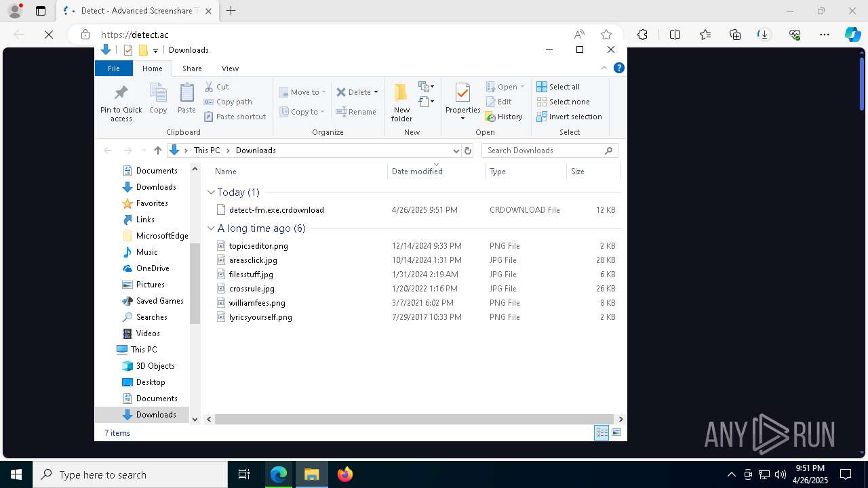Click Select all
This screenshot has width=868, height=488.
point(558,87)
